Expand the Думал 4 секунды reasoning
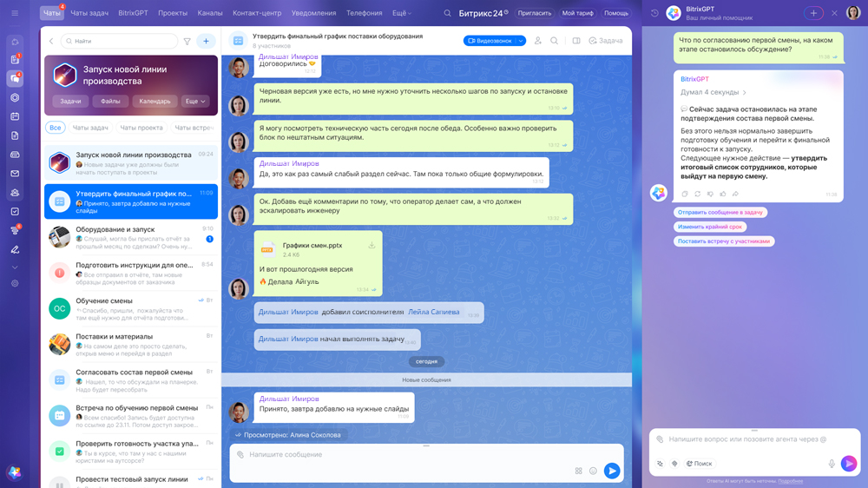 click(713, 93)
